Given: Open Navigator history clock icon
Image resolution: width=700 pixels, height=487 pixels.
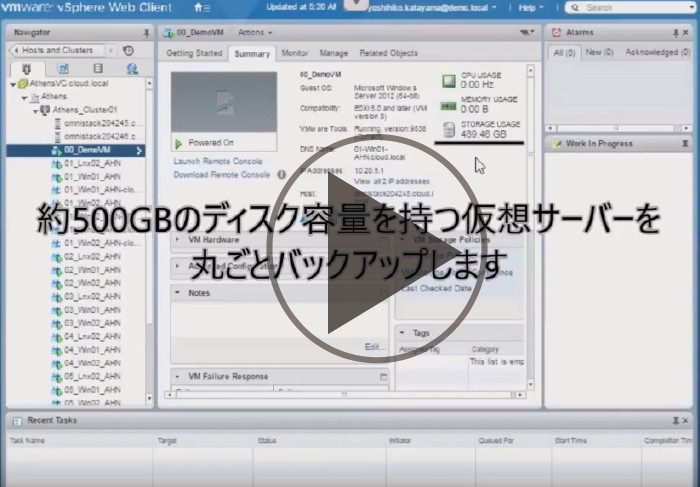Looking at the screenshot, I should coord(128,51).
